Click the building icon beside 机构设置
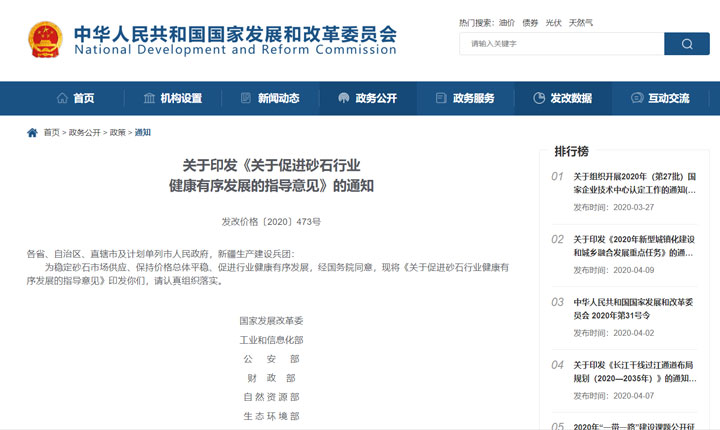The width and height of the screenshot is (720, 430). [149, 98]
